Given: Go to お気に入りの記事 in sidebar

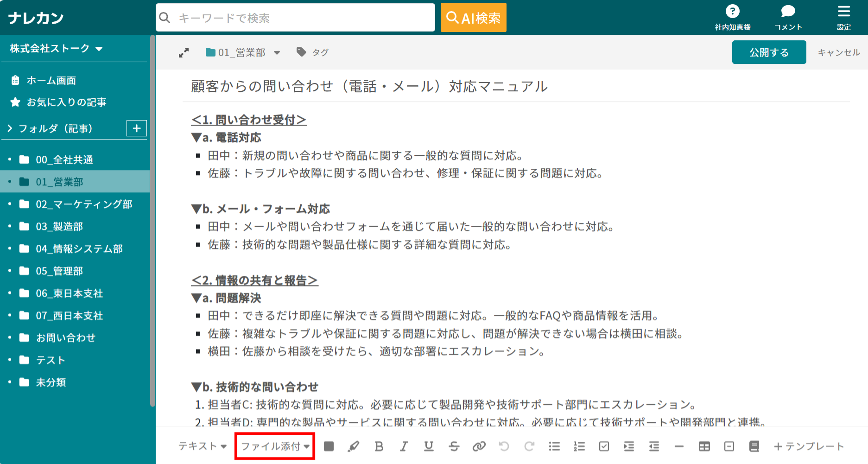Looking at the screenshot, I should [66, 102].
